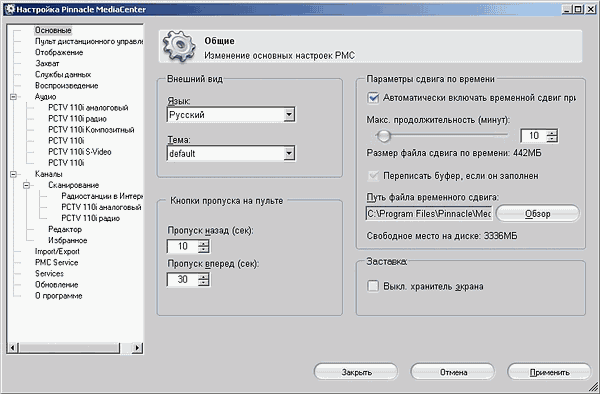The image size is (600, 394).
Task: Click the time-shift file path field
Action: [x=429, y=213]
